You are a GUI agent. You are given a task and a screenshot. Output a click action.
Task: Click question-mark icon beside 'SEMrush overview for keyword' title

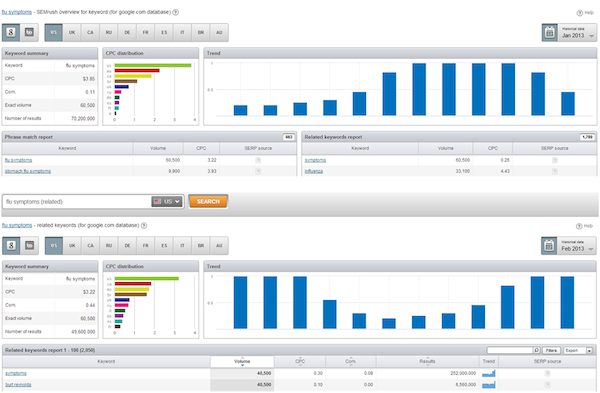pos(176,12)
